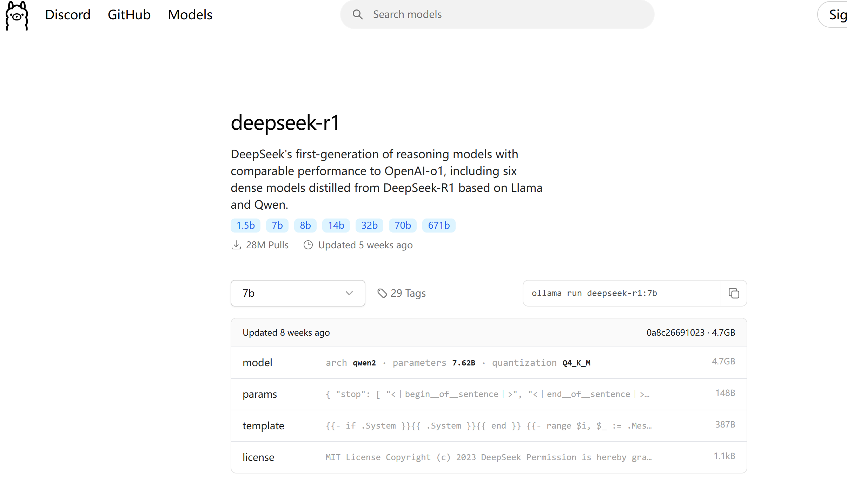Click the tag icon beside 29 Tags
This screenshot has height=504, width=847.
point(382,293)
